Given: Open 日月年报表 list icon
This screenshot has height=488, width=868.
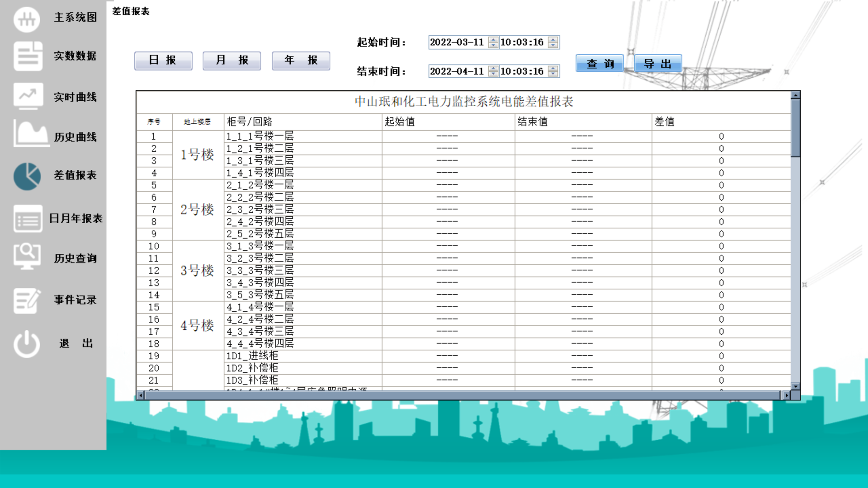Looking at the screenshot, I should pos(28,218).
